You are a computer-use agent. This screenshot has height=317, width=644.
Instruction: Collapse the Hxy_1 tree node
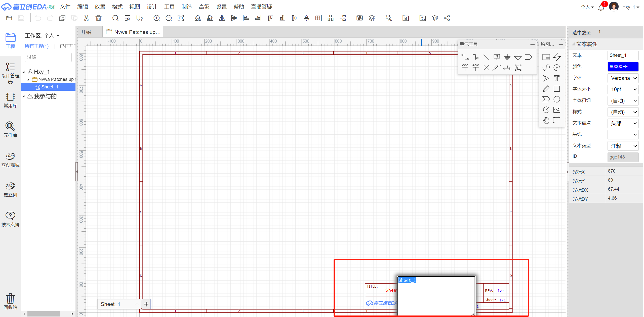(x=24, y=72)
